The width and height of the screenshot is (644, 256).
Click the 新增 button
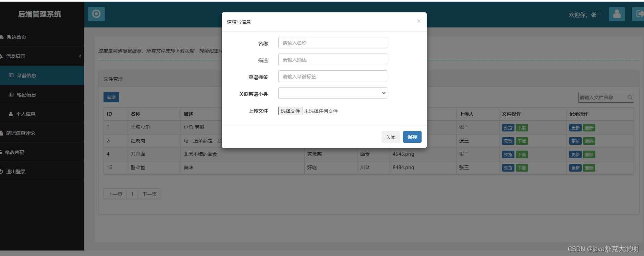(111, 97)
